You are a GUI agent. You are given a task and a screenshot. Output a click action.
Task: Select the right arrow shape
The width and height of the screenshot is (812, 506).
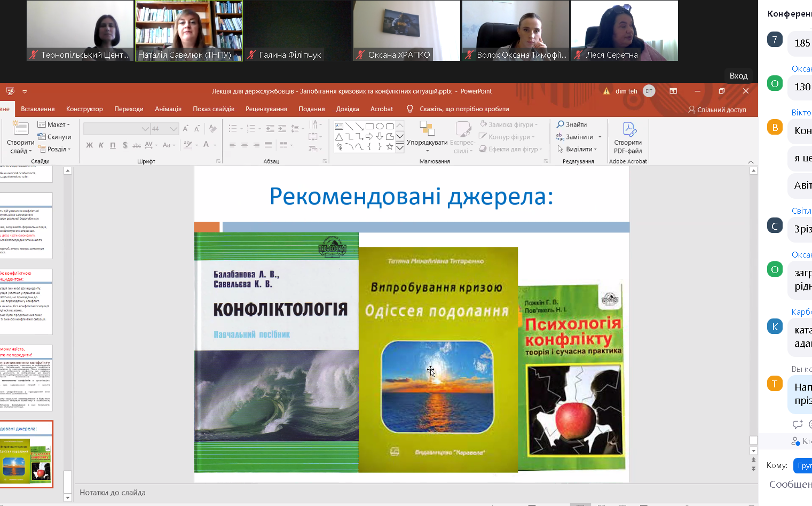point(369,136)
